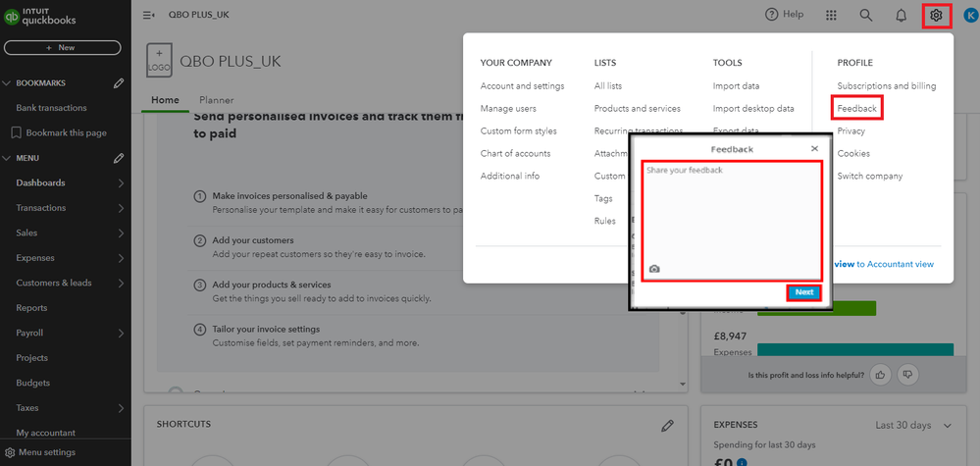Viewport: 980px width, 466px height.
Task: Open Bank transactions bookmark
Action: [51, 108]
